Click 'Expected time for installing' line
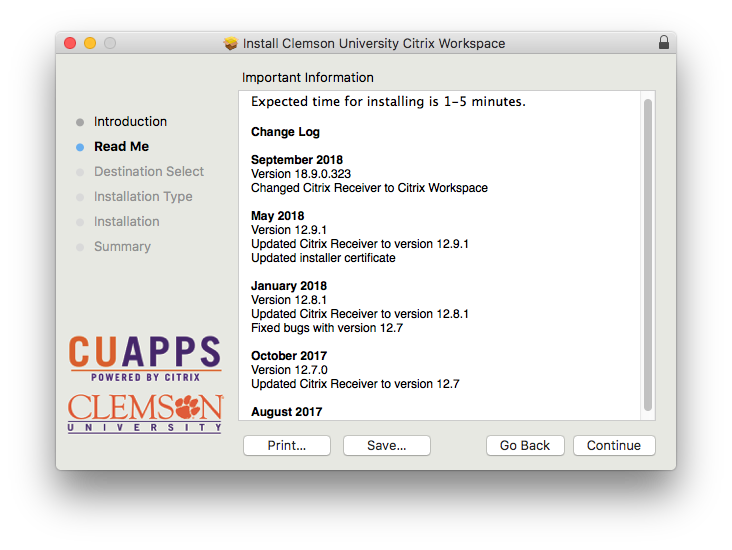 pyautogui.click(x=388, y=102)
